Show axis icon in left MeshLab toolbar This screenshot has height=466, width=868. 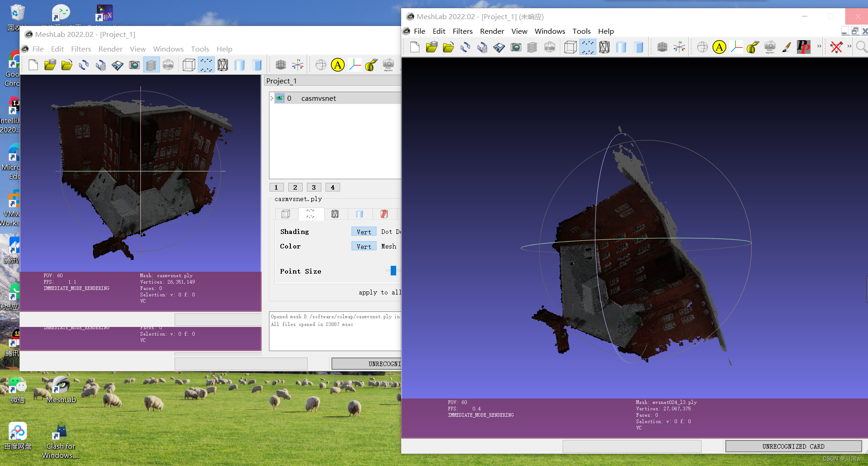coord(298,65)
